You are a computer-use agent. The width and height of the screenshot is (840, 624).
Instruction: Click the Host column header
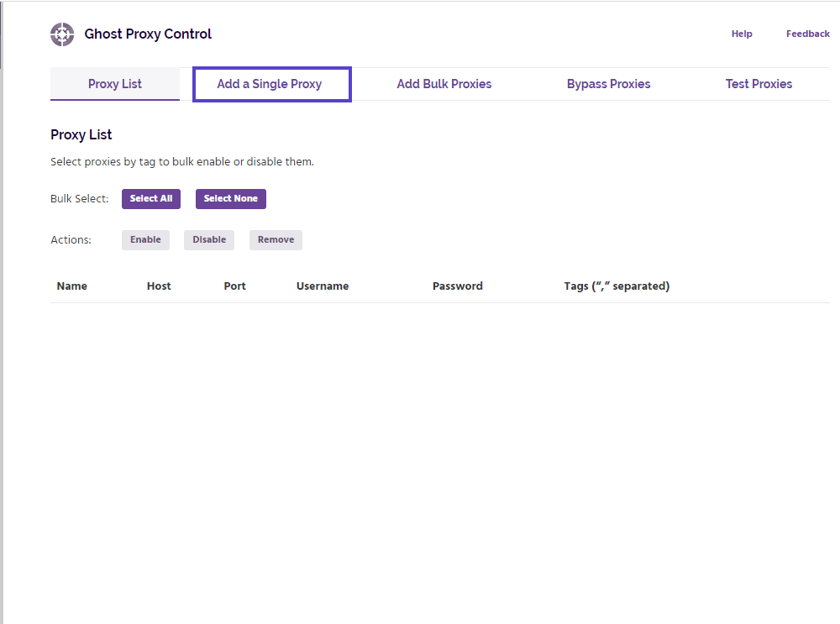pyautogui.click(x=159, y=286)
